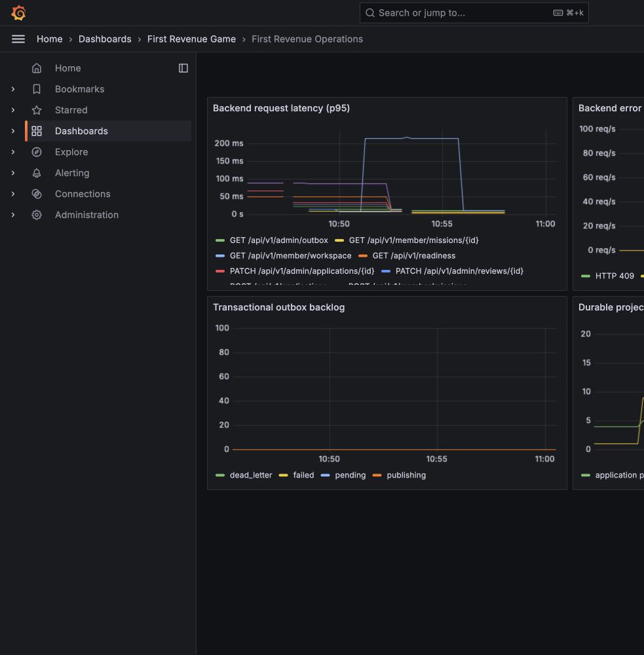Click the Dashboards grid icon
This screenshot has height=655, width=644.
coord(37,131)
